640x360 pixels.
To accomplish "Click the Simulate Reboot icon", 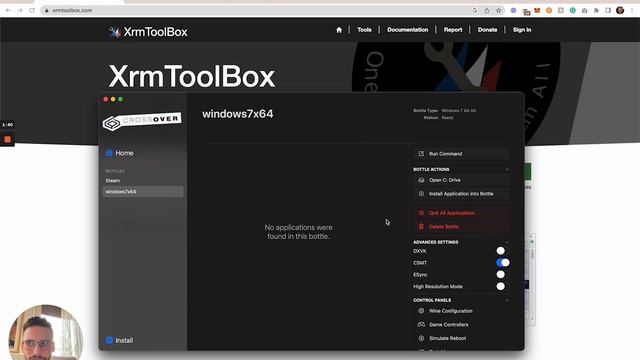I will (x=421, y=338).
